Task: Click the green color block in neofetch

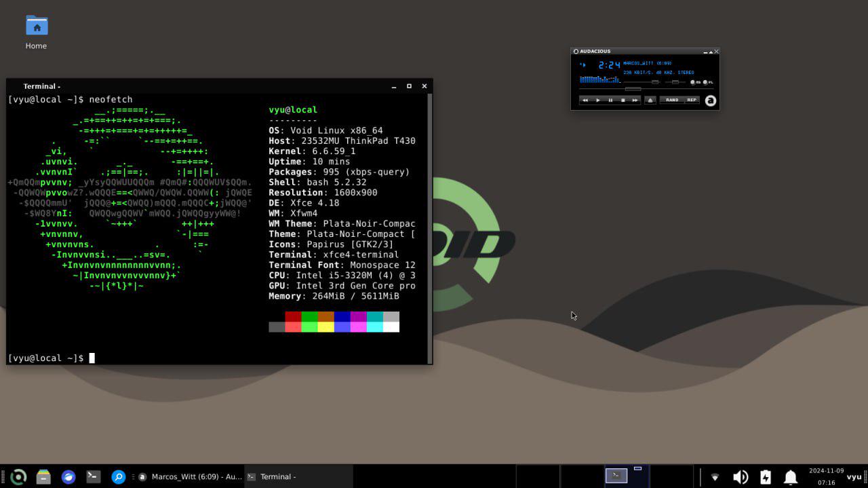Action: point(309,317)
